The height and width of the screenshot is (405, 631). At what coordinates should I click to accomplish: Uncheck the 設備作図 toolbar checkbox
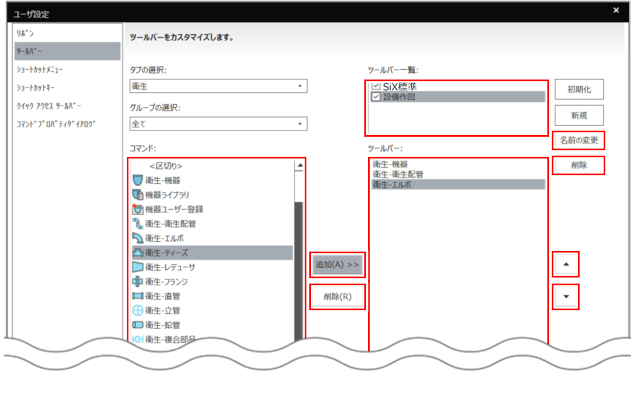pyautogui.click(x=376, y=98)
